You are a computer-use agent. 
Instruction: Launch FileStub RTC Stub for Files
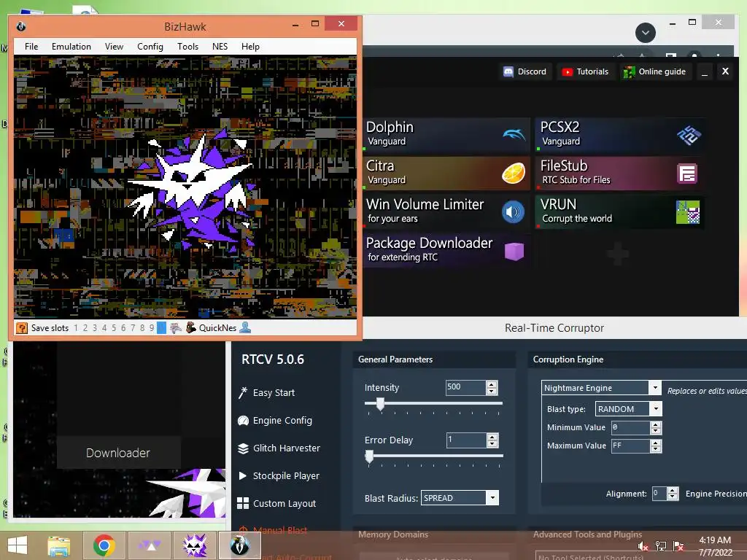coord(620,173)
